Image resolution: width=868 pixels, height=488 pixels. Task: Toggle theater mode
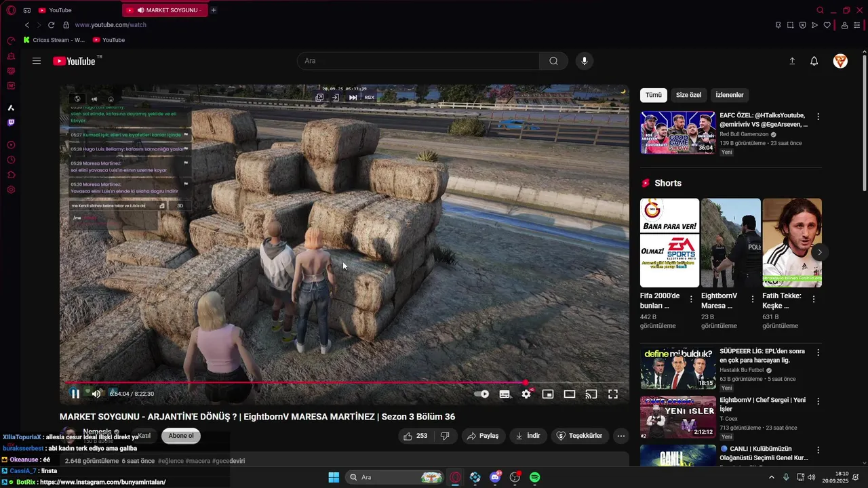pyautogui.click(x=570, y=394)
